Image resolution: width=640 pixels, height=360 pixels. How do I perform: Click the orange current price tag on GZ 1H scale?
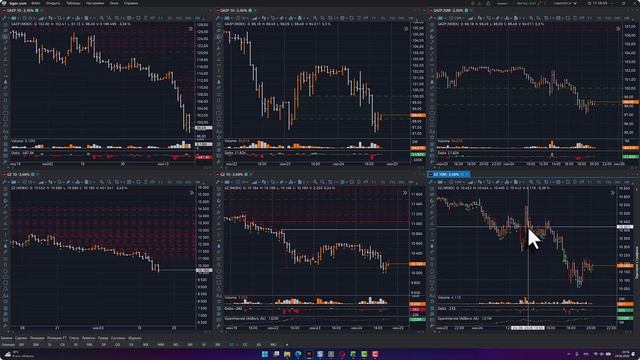(418, 264)
